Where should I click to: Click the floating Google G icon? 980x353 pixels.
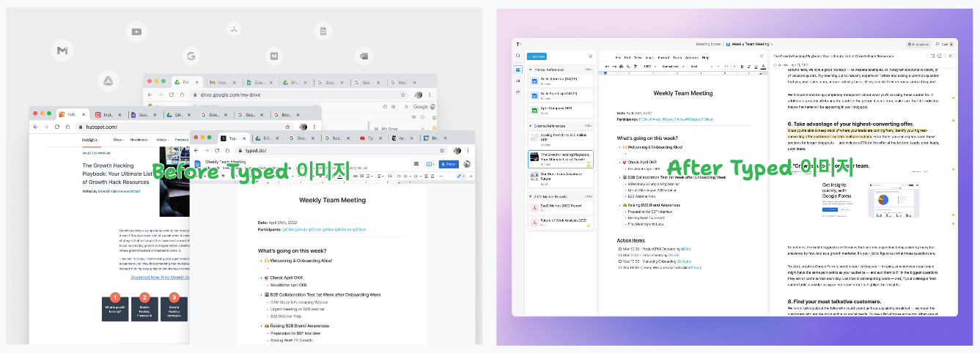(x=190, y=55)
